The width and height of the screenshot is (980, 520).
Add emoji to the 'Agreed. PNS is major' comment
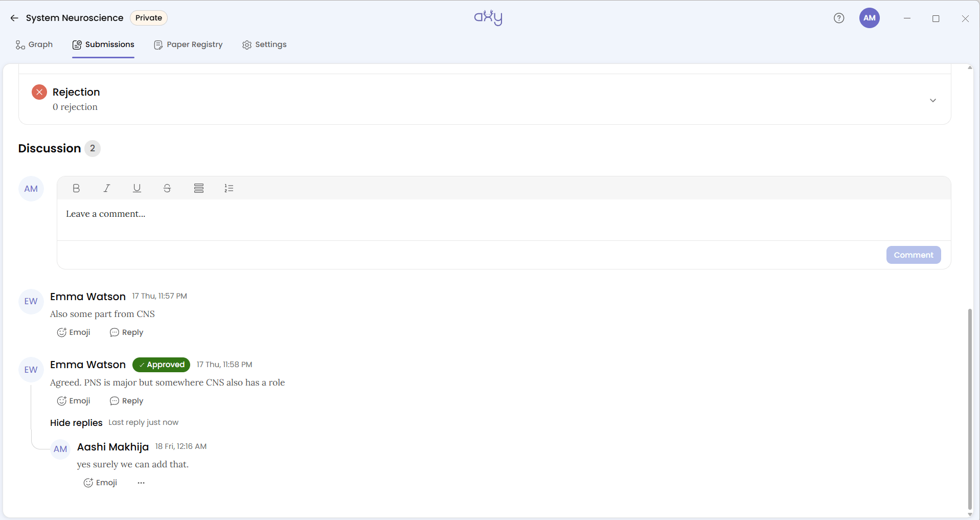click(x=74, y=401)
